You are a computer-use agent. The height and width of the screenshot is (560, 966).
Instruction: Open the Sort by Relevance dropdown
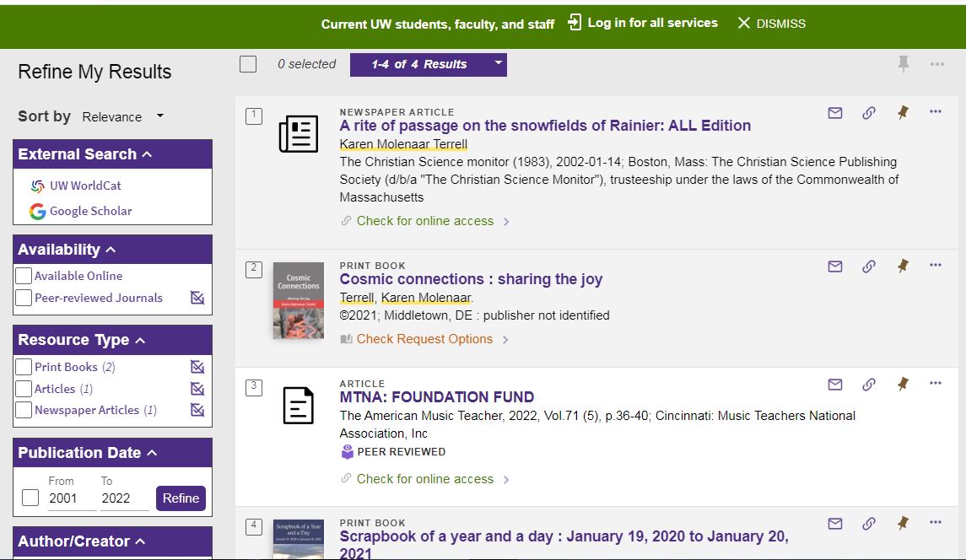coord(123,116)
